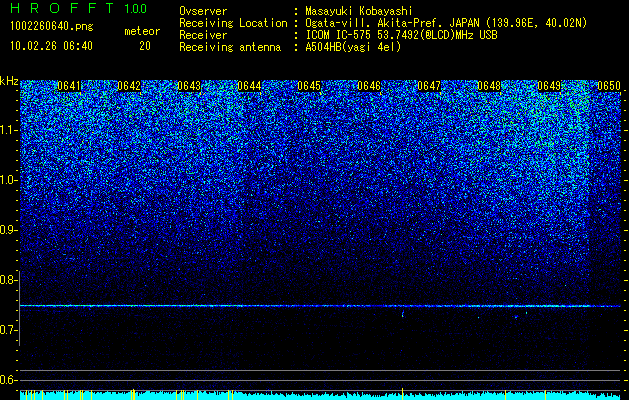Click the 0.9 frequency axis label
Screen dimensions: 629x400
tap(9, 230)
